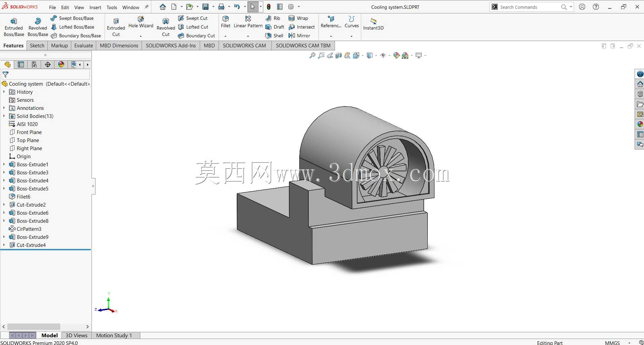Open the Tools menu

pyautogui.click(x=112, y=7)
